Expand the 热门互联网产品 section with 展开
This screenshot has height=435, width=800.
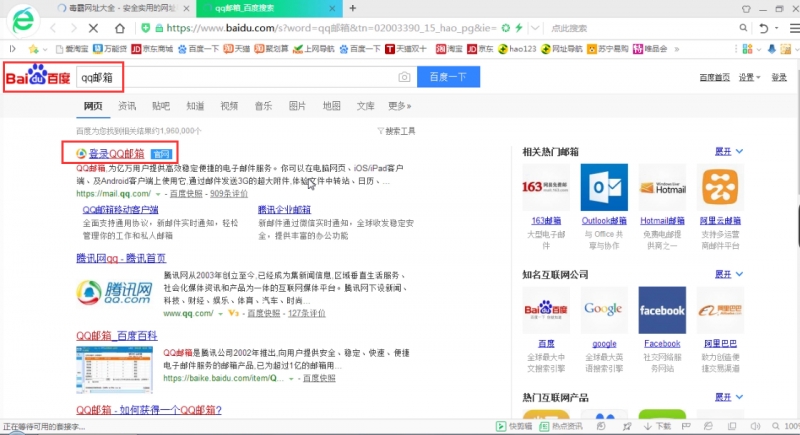[x=729, y=397]
